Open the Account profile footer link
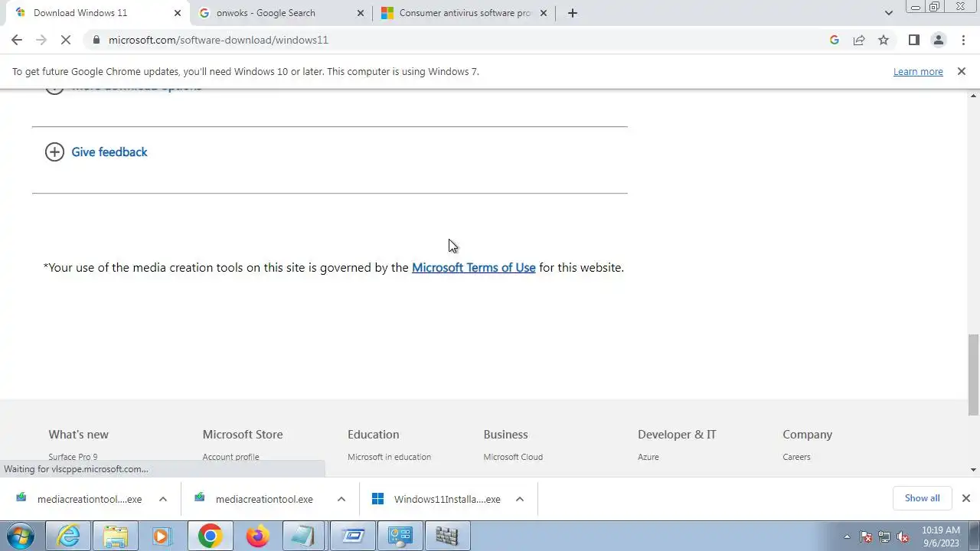The image size is (980, 551). point(230,457)
